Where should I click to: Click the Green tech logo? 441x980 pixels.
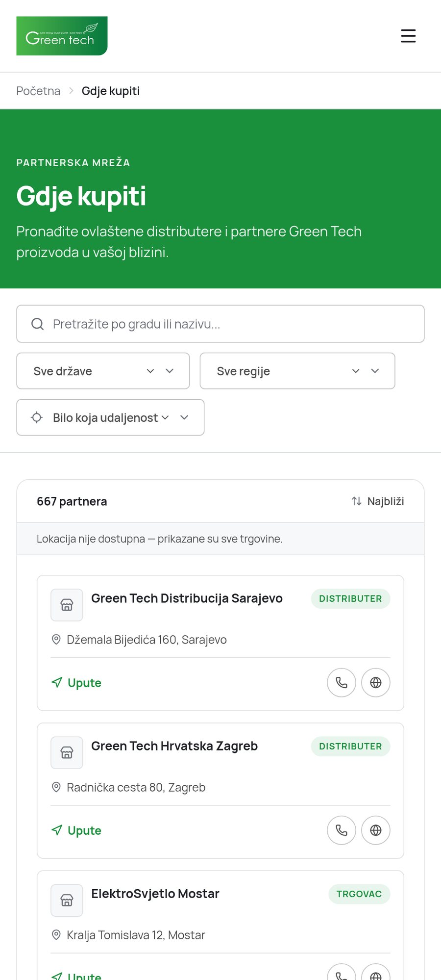click(62, 36)
